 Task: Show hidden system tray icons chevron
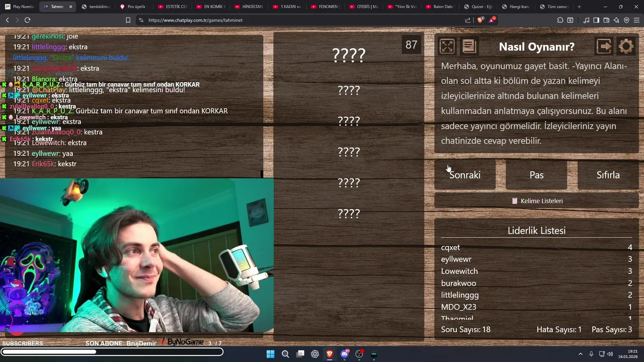pyautogui.click(x=580, y=354)
